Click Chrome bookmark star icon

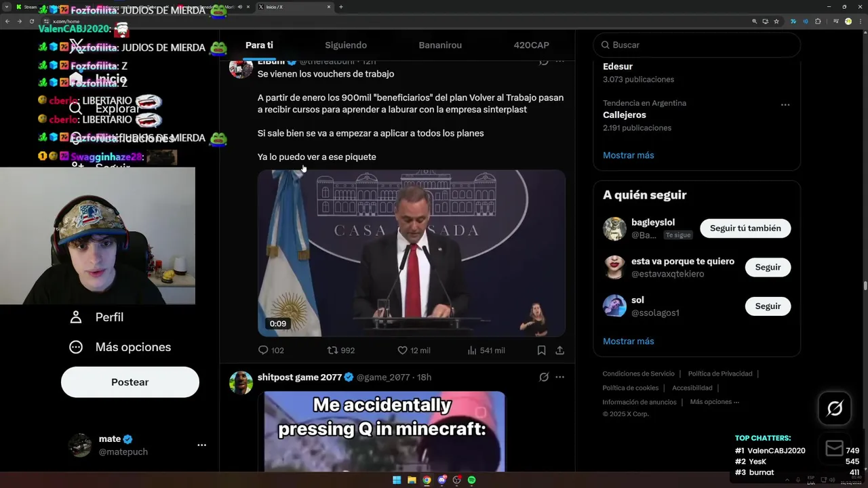pos(776,21)
